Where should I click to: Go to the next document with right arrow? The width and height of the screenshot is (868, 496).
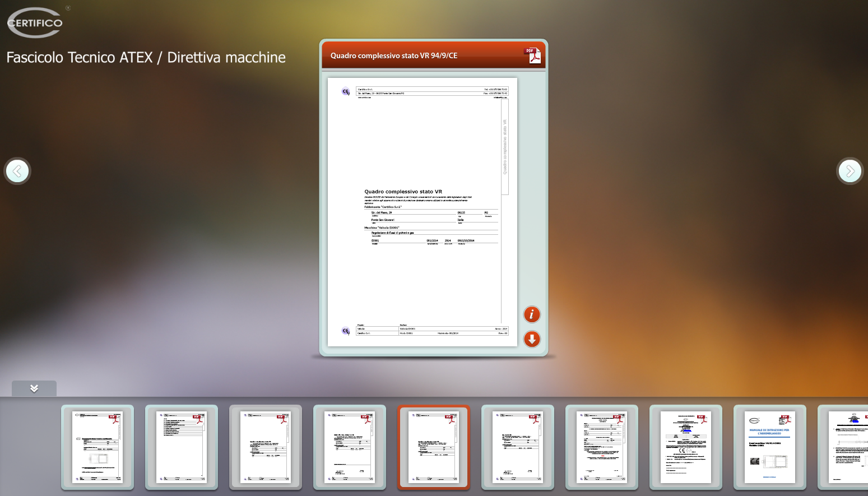tap(850, 171)
